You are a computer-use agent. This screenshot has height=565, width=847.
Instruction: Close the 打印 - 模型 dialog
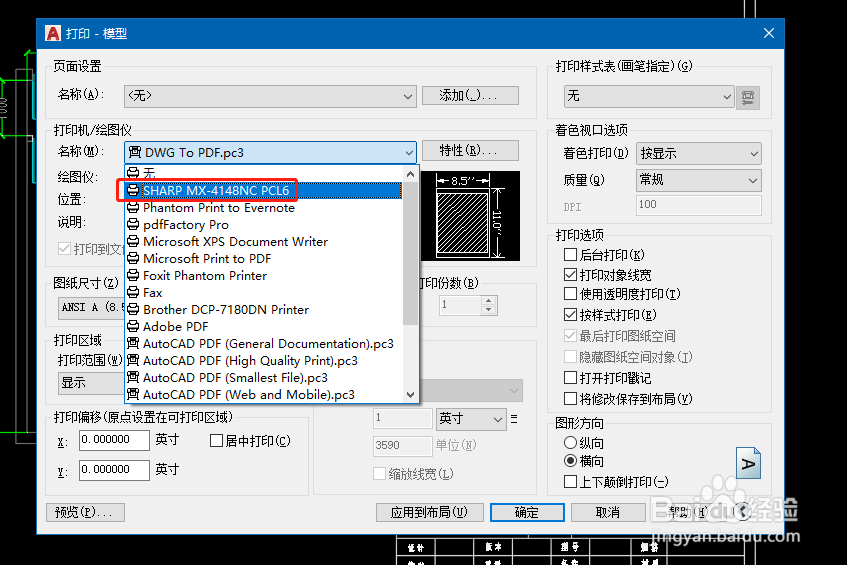[769, 33]
